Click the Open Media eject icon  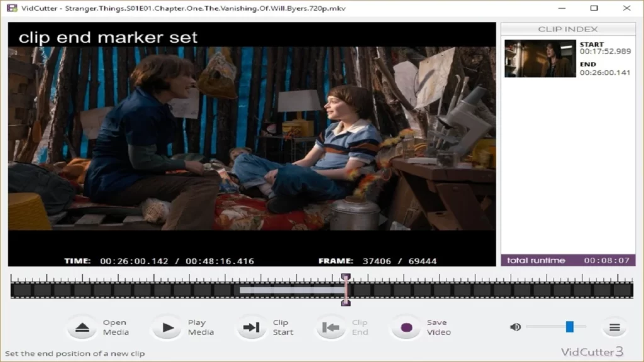click(82, 327)
